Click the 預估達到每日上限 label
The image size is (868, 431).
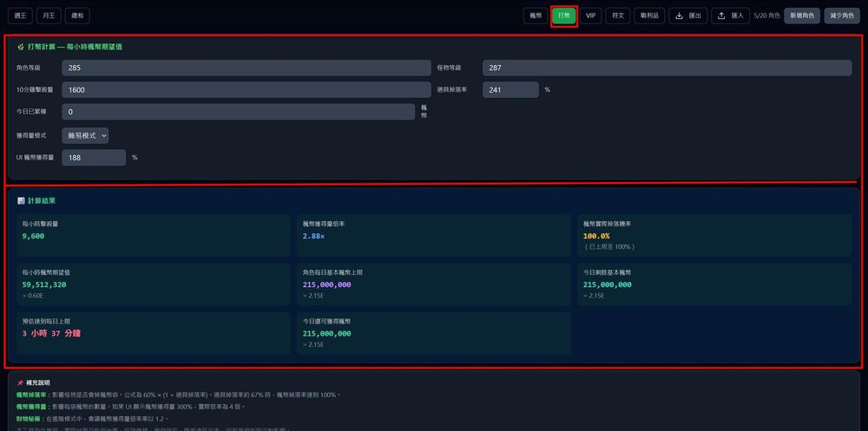click(x=47, y=322)
